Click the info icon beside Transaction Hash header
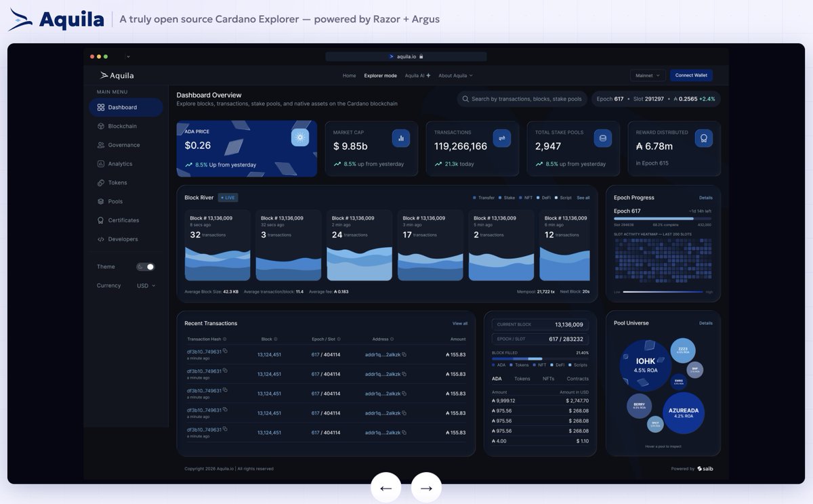This screenshot has height=504, width=813. coord(224,339)
